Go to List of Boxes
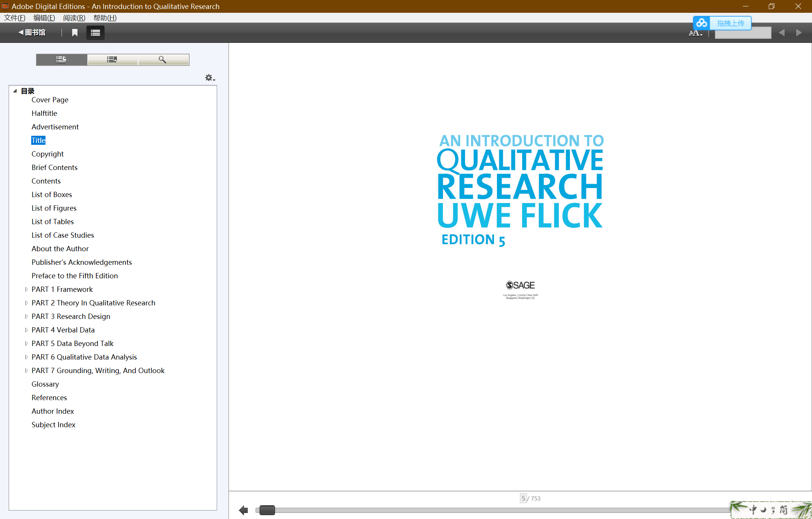Screen dimensions: 812x519 (52, 194)
